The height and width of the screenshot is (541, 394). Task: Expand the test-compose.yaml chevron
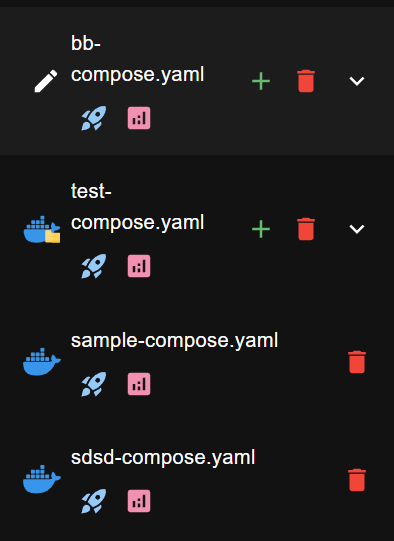pos(357,229)
